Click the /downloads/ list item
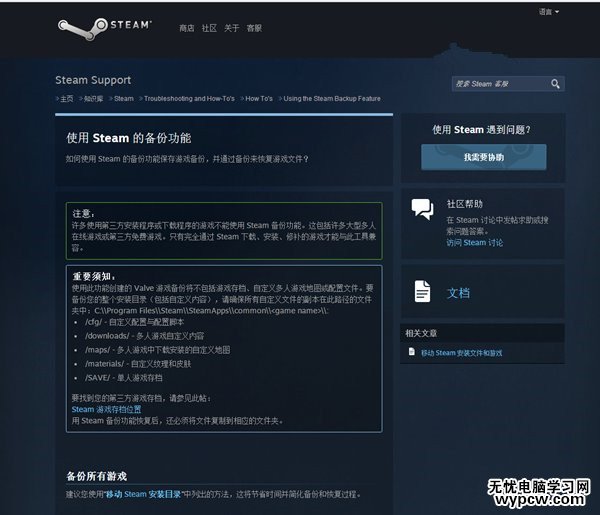600x515 pixels. [144, 336]
